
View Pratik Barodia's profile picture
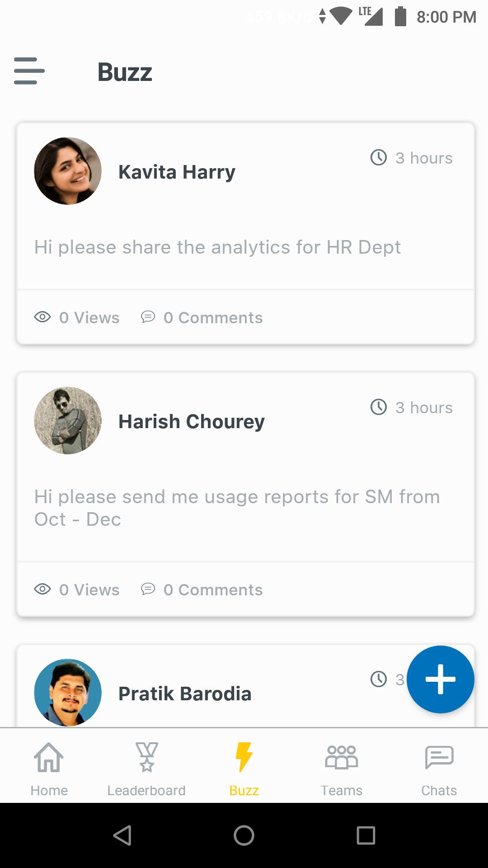coord(68,692)
